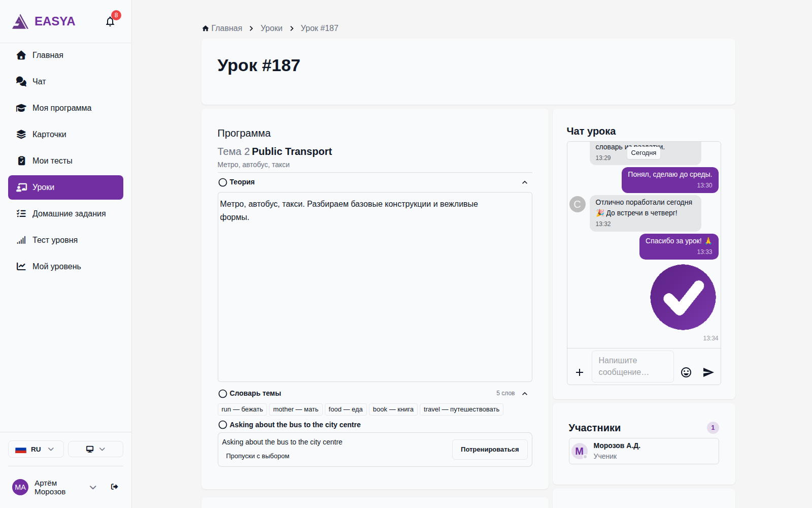Go to Уроки breadcrumb link
This screenshot has width=812, height=508.
tap(272, 28)
